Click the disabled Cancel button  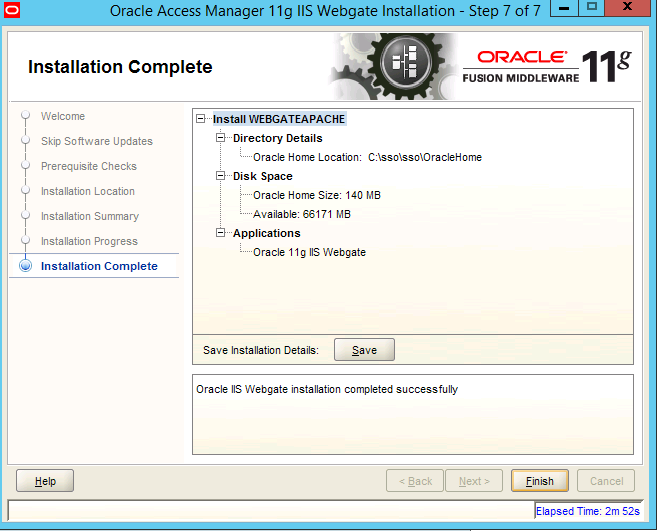click(x=606, y=481)
